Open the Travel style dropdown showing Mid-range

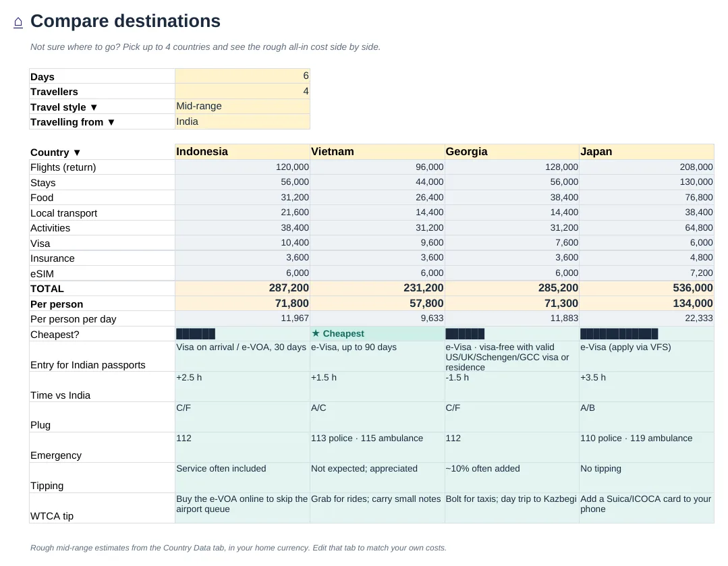coord(242,107)
